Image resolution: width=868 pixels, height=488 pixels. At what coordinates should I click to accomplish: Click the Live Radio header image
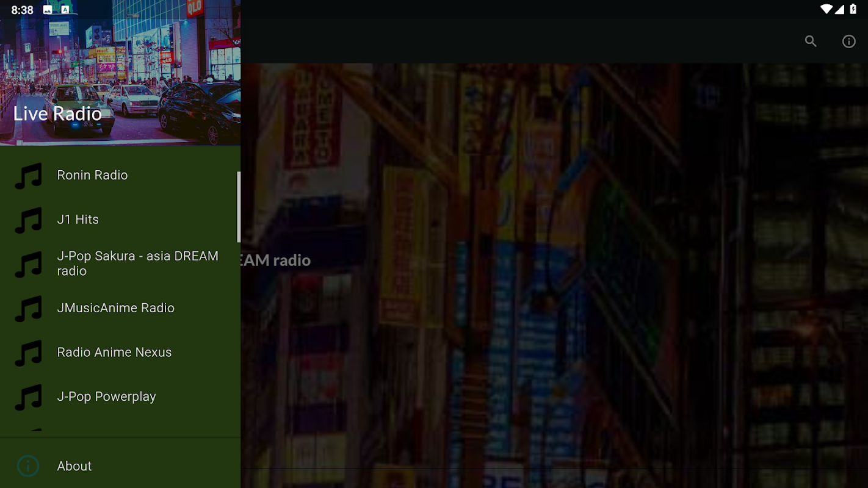pyautogui.click(x=120, y=73)
